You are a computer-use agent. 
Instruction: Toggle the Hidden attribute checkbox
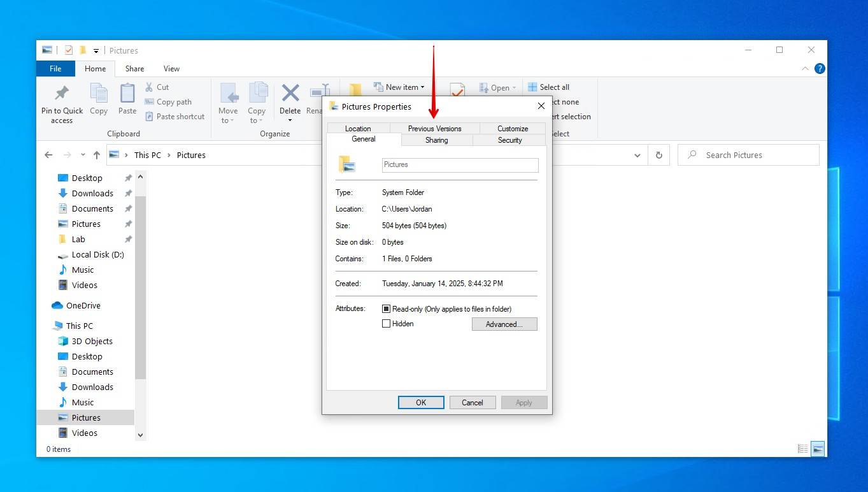pyautogui.click(x=386, y=323)
